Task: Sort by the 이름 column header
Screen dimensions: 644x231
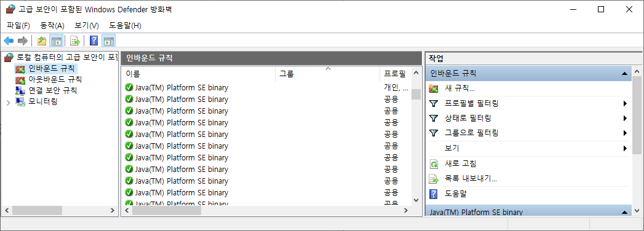Action: 199,74
